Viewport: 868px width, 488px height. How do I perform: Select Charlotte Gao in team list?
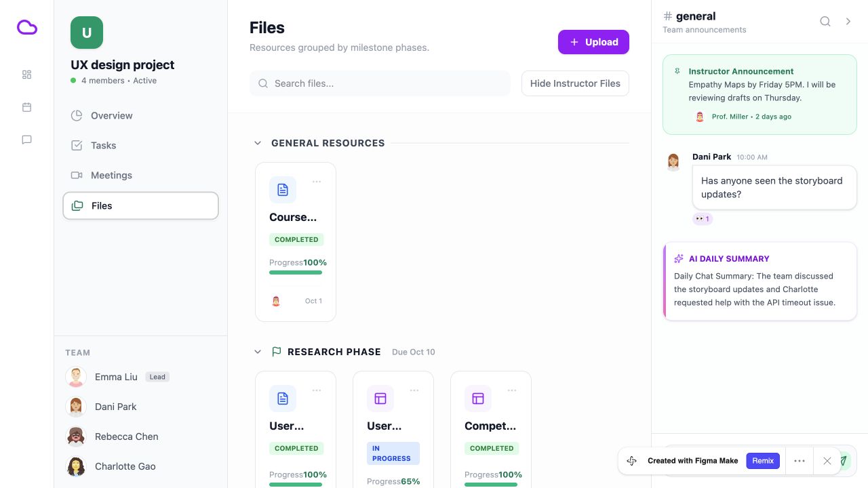pos(140,466)
